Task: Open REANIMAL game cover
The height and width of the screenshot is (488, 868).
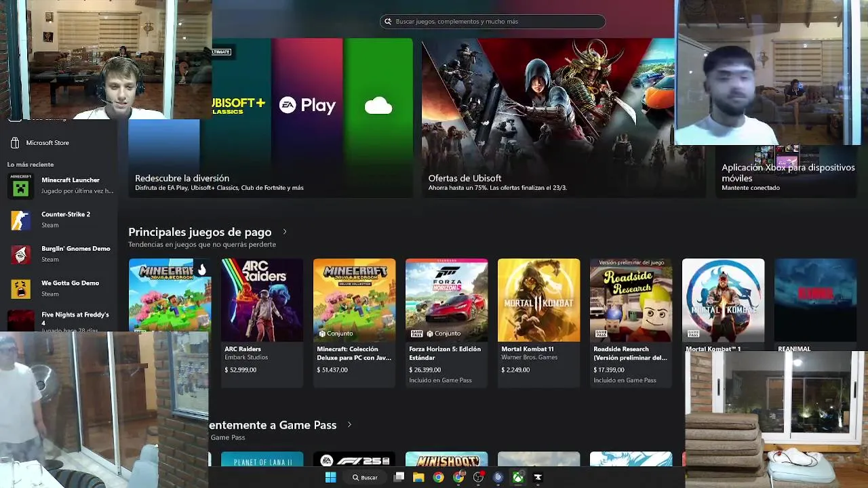Action: [815, 300]
